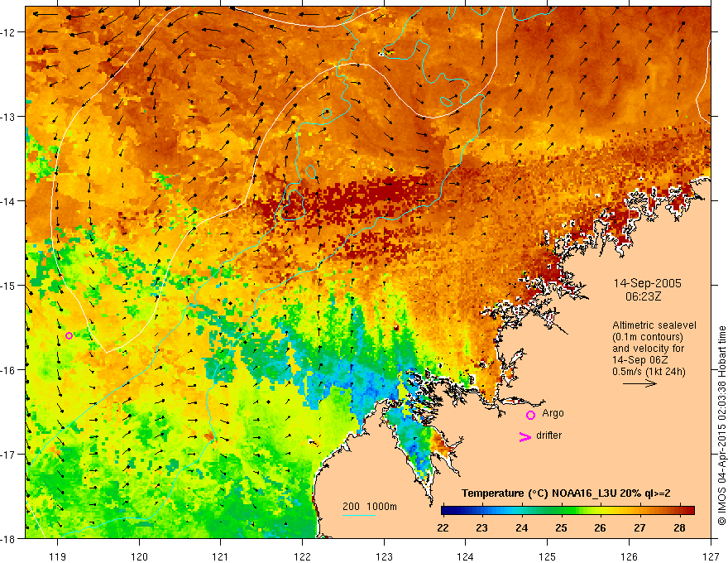This screenshot has width=728, height=563.
Task: Pick the dark blue end of temperature colour bar
Action: [x=446, y=510]
